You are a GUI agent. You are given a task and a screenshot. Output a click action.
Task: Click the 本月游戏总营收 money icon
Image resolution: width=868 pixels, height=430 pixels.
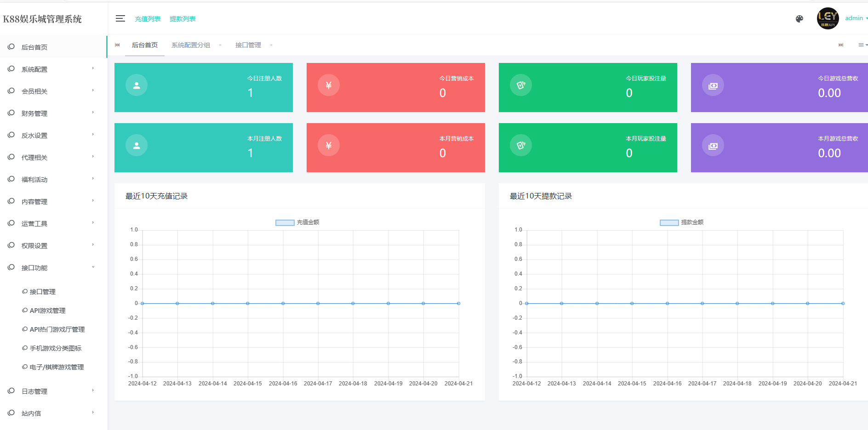click(713, 145)
